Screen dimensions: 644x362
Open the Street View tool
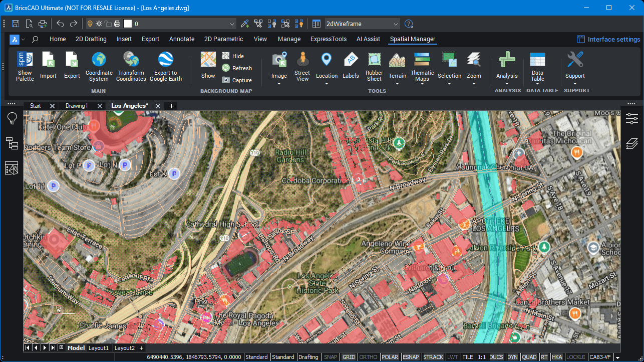pyautogui.click(x=302, y=66)
